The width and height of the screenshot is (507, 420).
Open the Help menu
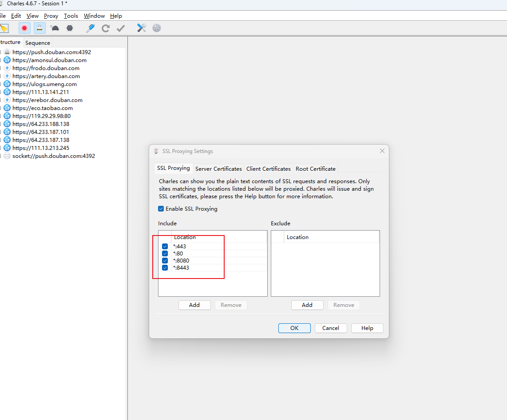pyautogui.click(x=116, y=16)
